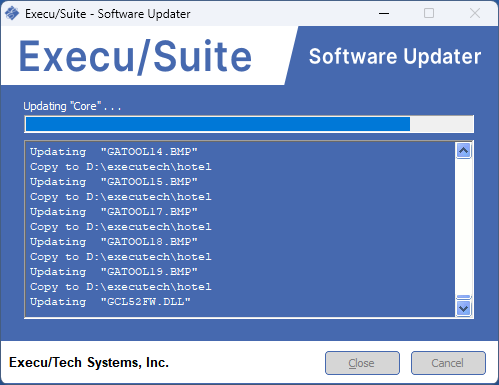Click the Cancel button

pyautogui.click(x=448, y=363)
